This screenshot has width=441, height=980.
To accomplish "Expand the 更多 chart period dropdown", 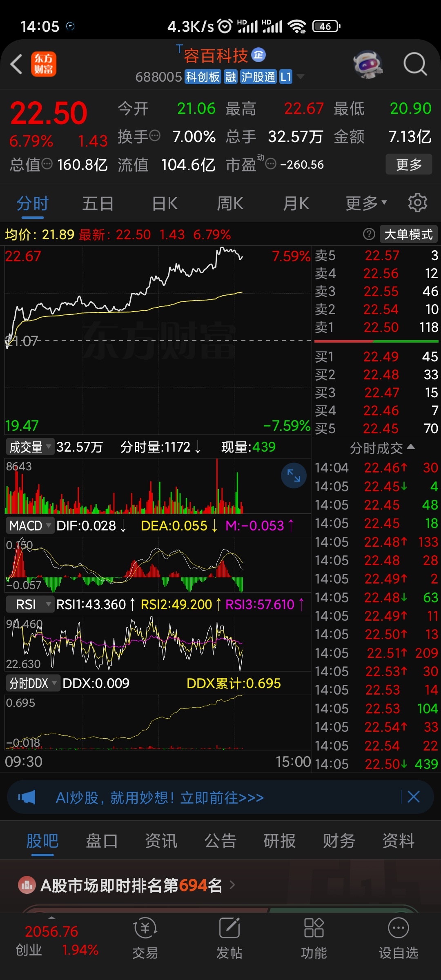I will 366,203.
